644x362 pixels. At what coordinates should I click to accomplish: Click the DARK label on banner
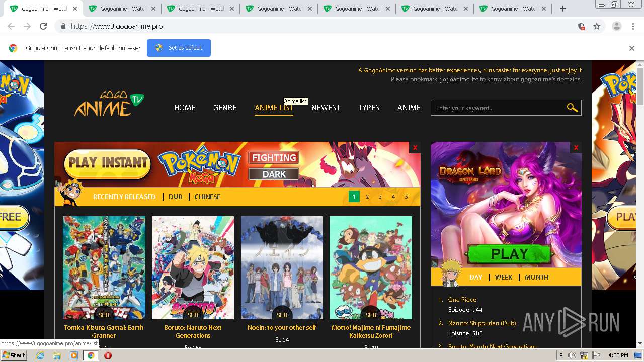point(274,174)
